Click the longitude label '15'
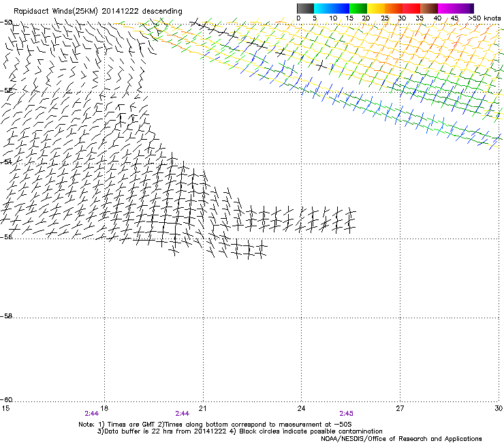 (5, 408)
